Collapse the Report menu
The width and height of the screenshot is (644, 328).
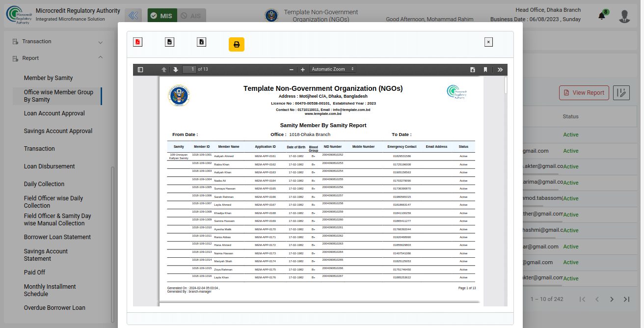[58, 58]
